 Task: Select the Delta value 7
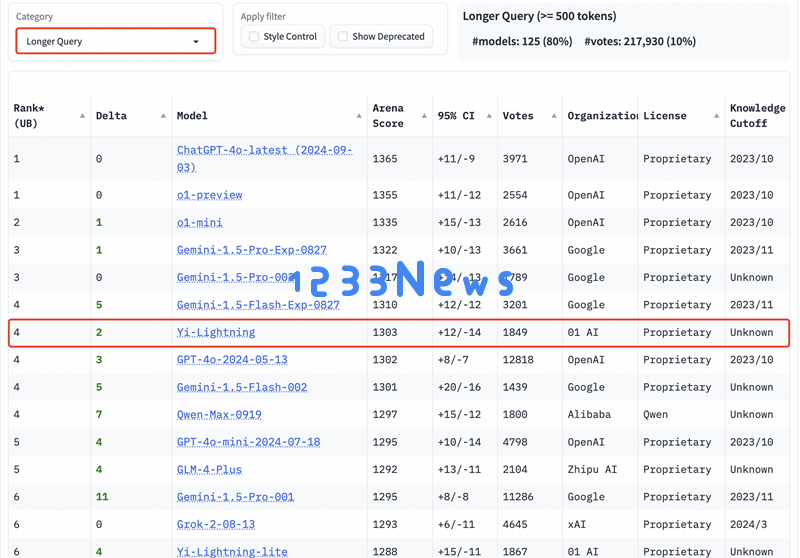pyautogui.click(x=99, y=415)
